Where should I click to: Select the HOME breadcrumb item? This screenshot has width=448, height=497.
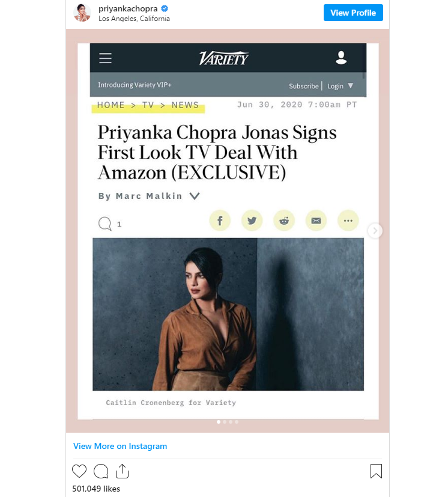(x=111, y=105)
